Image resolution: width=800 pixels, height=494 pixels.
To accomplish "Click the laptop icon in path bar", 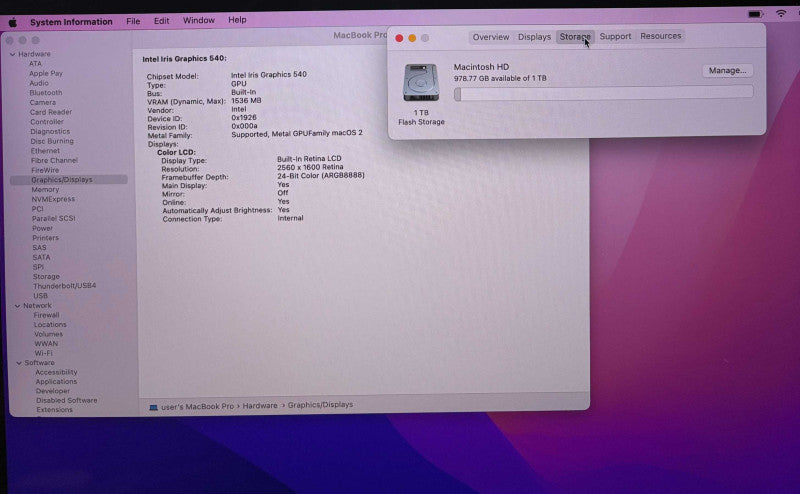I will pos(153,407).
